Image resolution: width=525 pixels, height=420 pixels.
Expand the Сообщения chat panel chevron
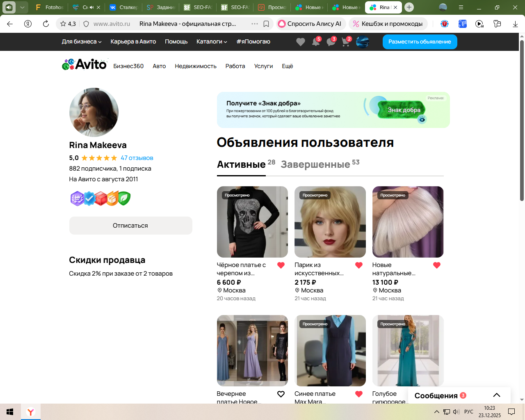(497, 395)
